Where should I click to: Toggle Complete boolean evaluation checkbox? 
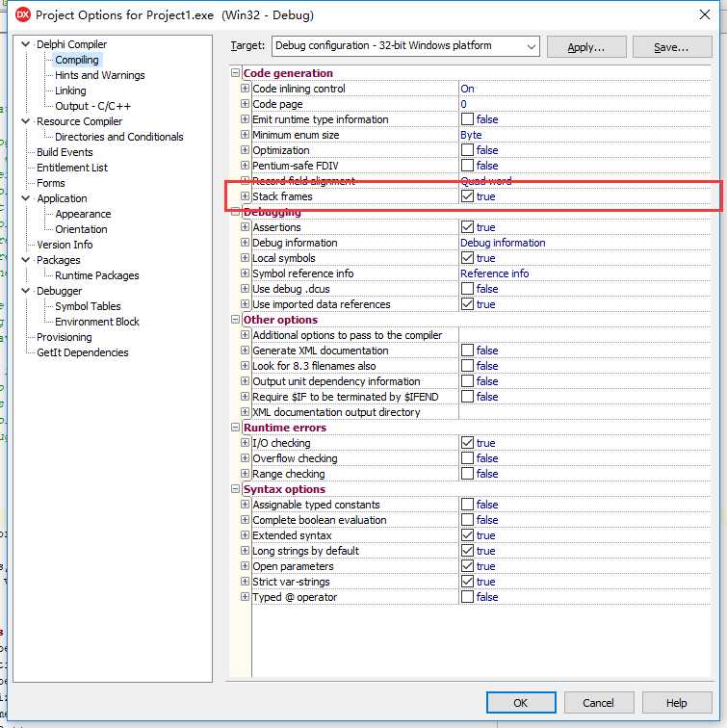point(467,520)
